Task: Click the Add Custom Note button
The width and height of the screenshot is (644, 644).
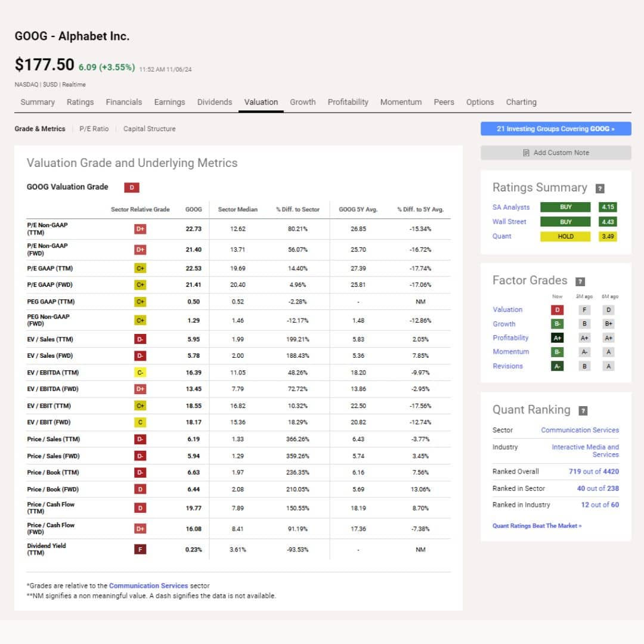Action: 556,153
